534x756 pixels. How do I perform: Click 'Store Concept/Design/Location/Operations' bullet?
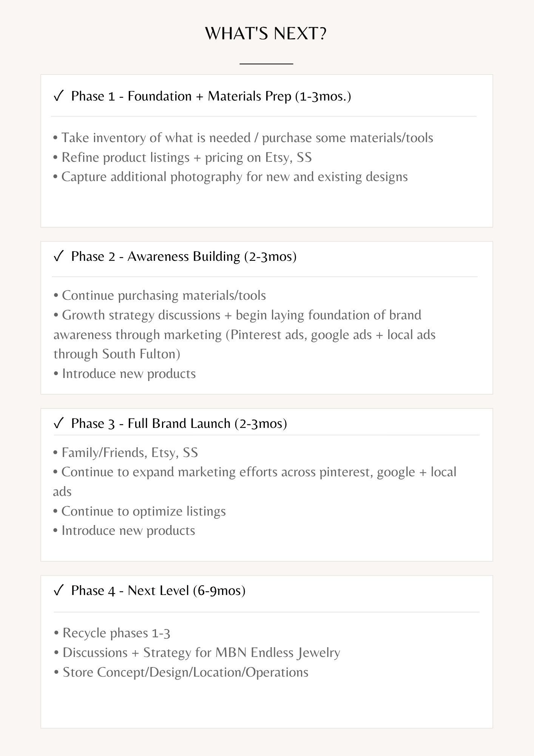click(181, 672)
